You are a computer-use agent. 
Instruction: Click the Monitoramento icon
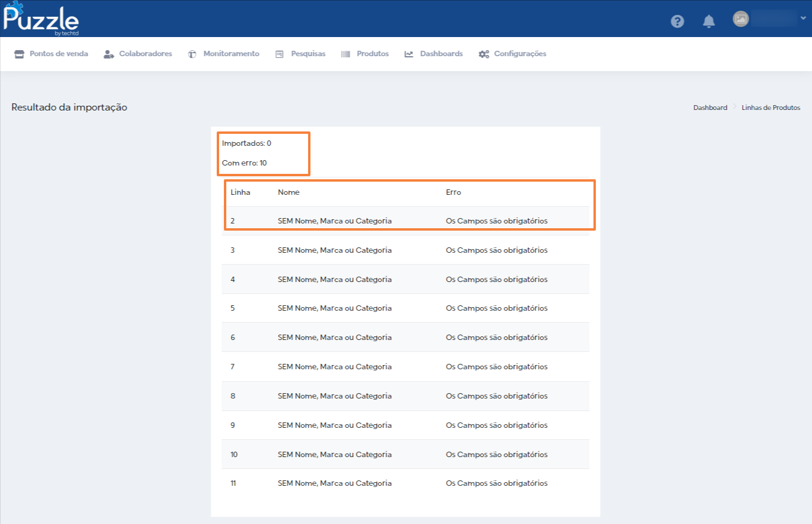coord(192,54)
